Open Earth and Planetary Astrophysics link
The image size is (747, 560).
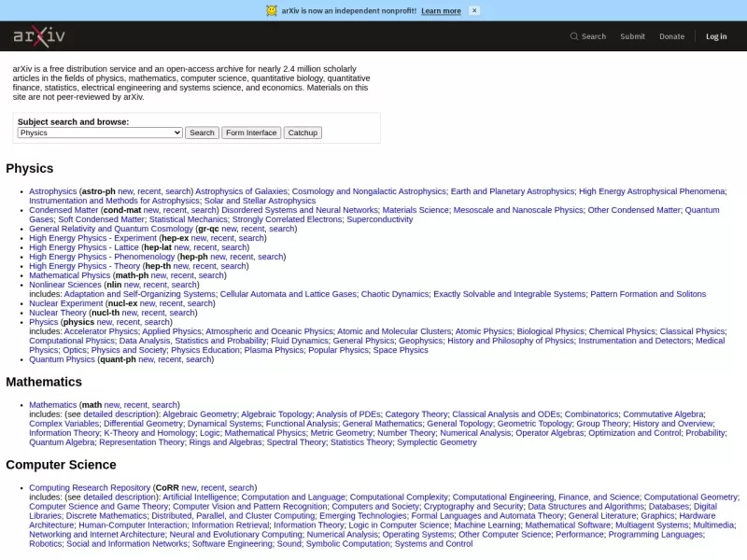pyautogui.click(x=512, y=191)
